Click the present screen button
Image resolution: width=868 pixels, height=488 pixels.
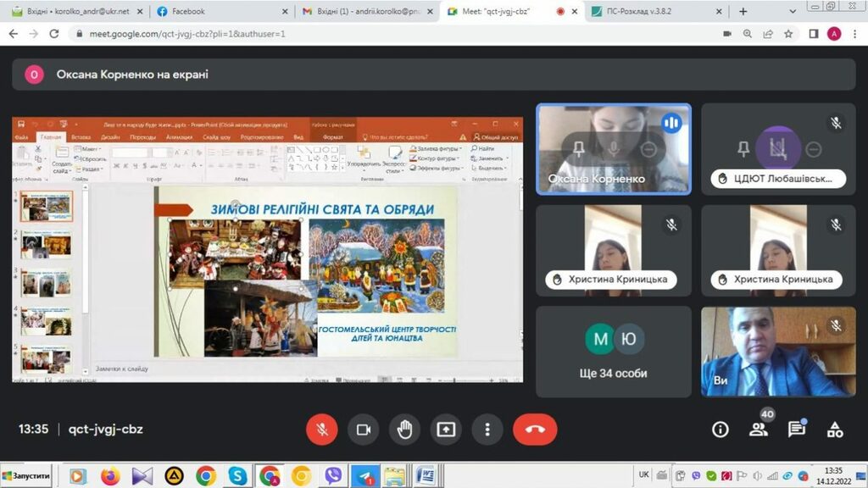446,430
